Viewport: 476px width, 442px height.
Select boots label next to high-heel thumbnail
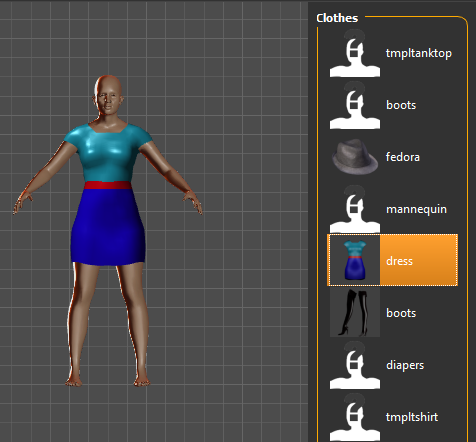(401, 313)
